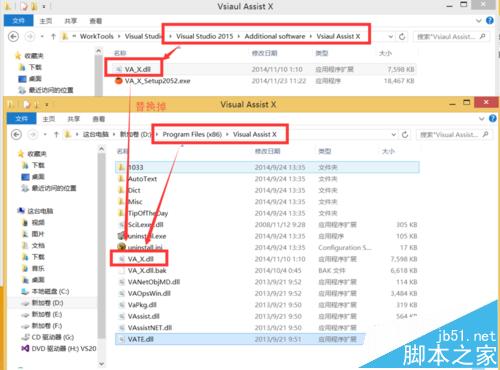Open help in the Vsiaul Assist X window
The height and width of the screenshot is (370, 500).
490,21
